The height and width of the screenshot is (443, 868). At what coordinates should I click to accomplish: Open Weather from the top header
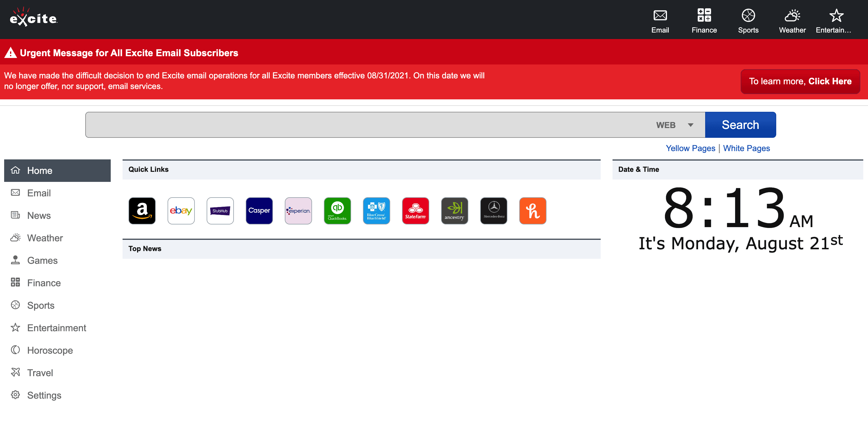point(792,20)
